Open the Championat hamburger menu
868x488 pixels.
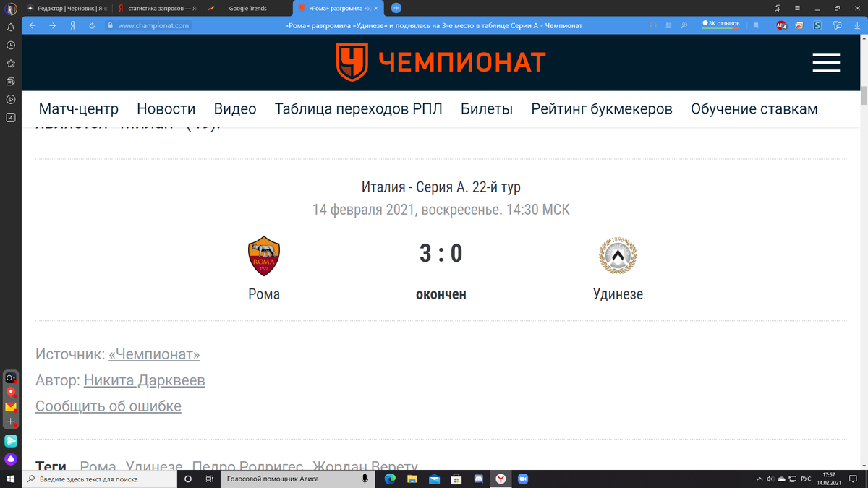(826, 63)
